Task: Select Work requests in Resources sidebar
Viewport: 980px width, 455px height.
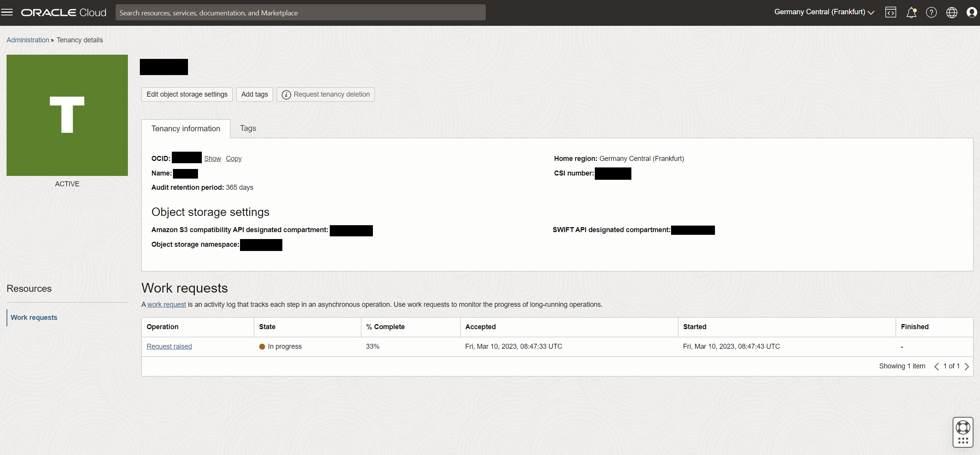Action: (34, 318)
